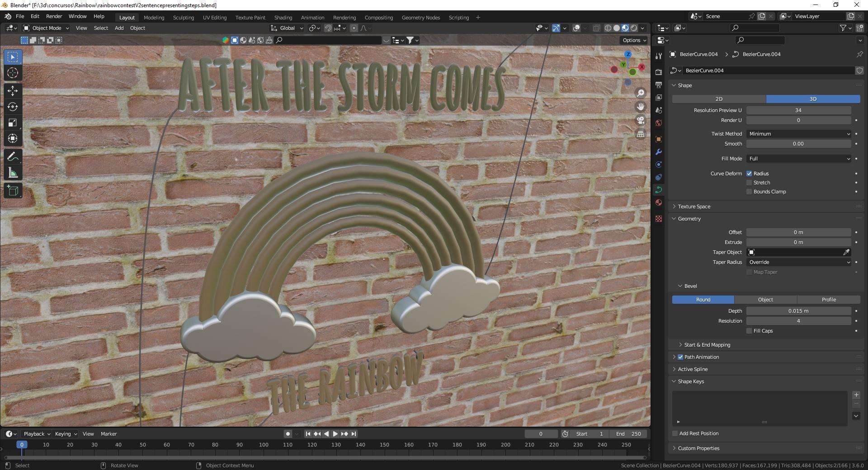This screenshot has width=868, height=470.
Task: Select the Measure tool
Action: [13, 173]
